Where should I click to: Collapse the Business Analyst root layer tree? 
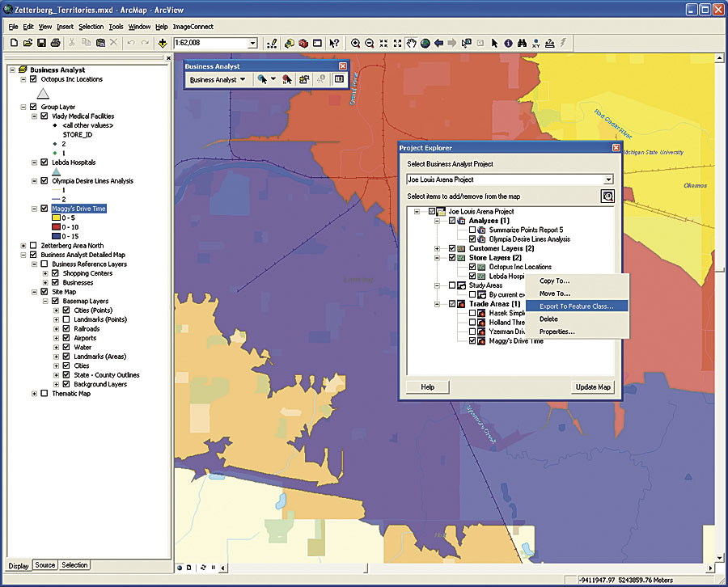(x=12, y=70)
